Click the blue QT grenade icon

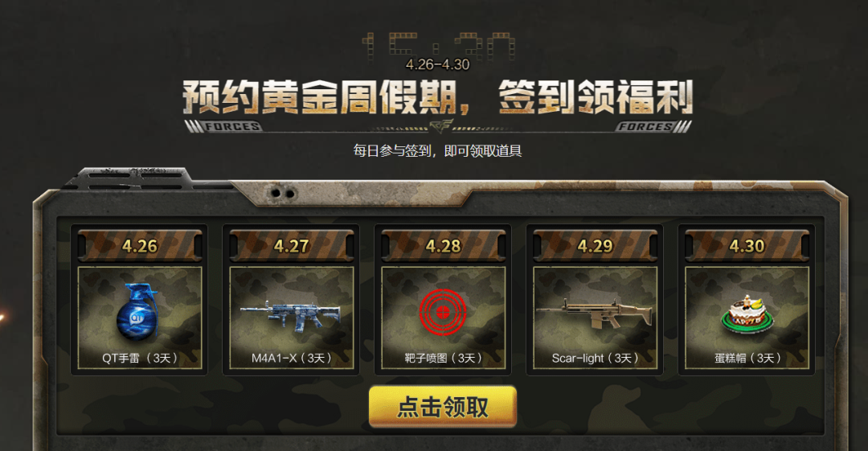tap(137, 311)
